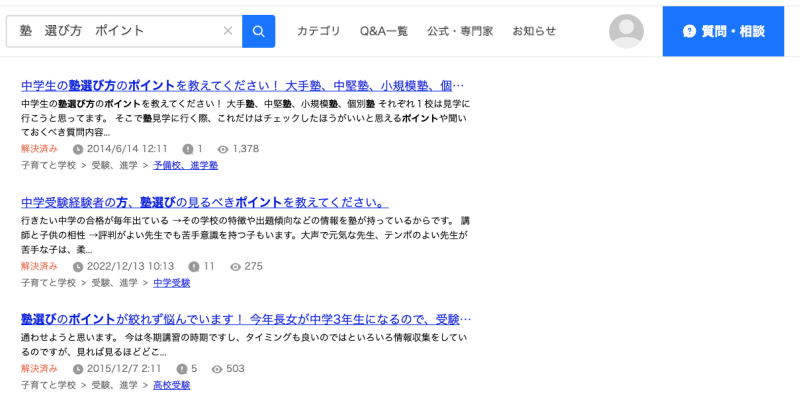
Task: Open the user avatar profile icon
Action: click(626, 31)
